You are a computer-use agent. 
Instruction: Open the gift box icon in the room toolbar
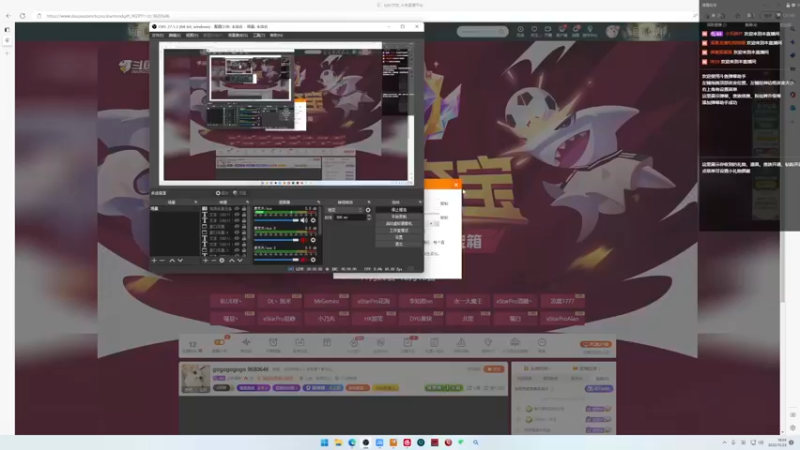pos(327,342)
